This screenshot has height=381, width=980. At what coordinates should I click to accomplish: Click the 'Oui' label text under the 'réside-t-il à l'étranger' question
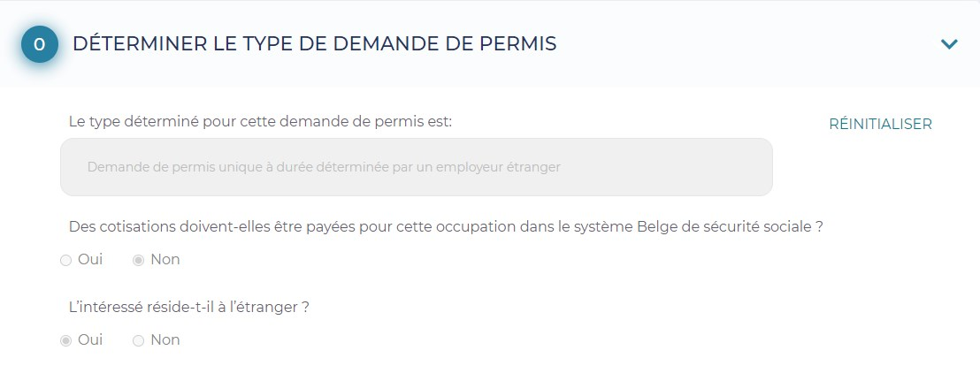pyautogui.click(x=90, y=339)
